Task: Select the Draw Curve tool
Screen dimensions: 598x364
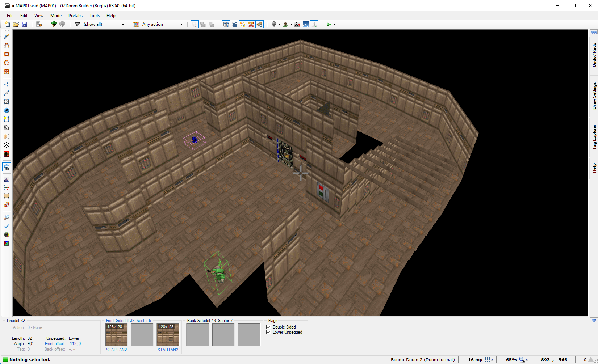Action: pos(7,45)
